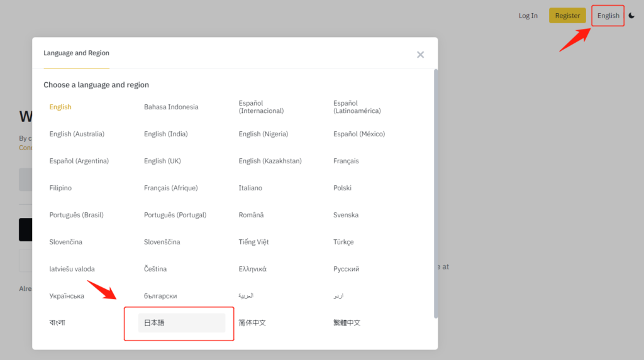The image size is (644, 360).
Task: Select Türkçe language
Action: pyautogui.click(x=343, y=242)
